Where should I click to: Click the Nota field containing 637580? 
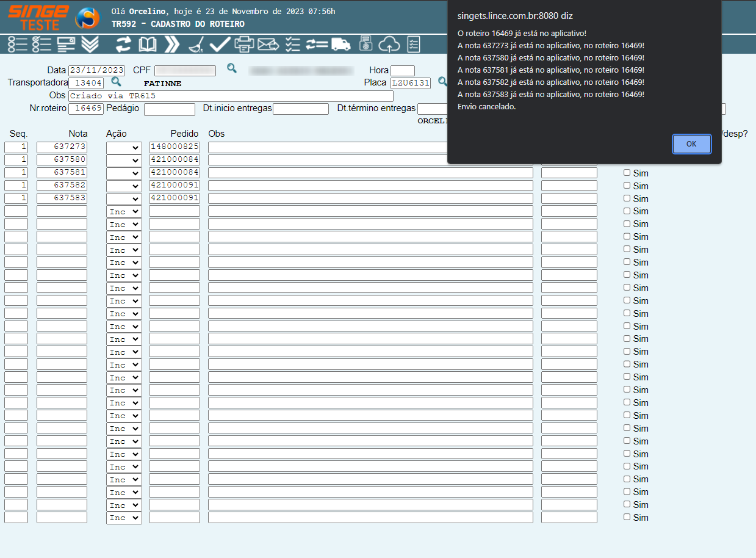(62, 160)
